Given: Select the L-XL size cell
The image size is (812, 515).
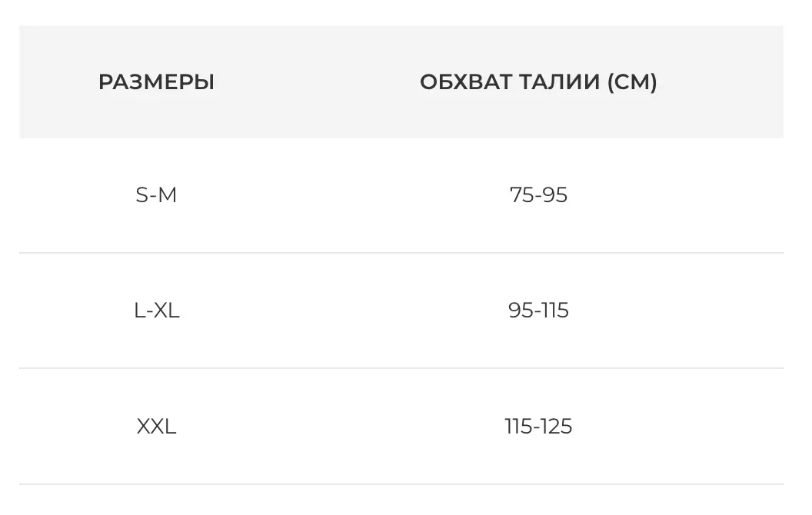Looking at the screenshot, I should 156,311.
